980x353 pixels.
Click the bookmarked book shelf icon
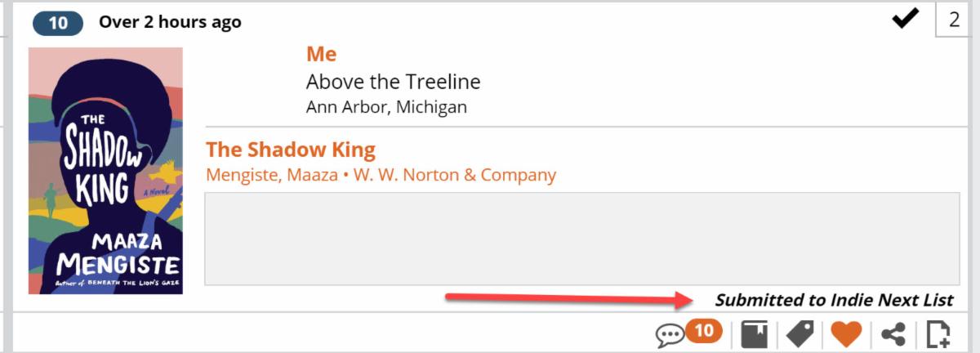pos(755,334)
